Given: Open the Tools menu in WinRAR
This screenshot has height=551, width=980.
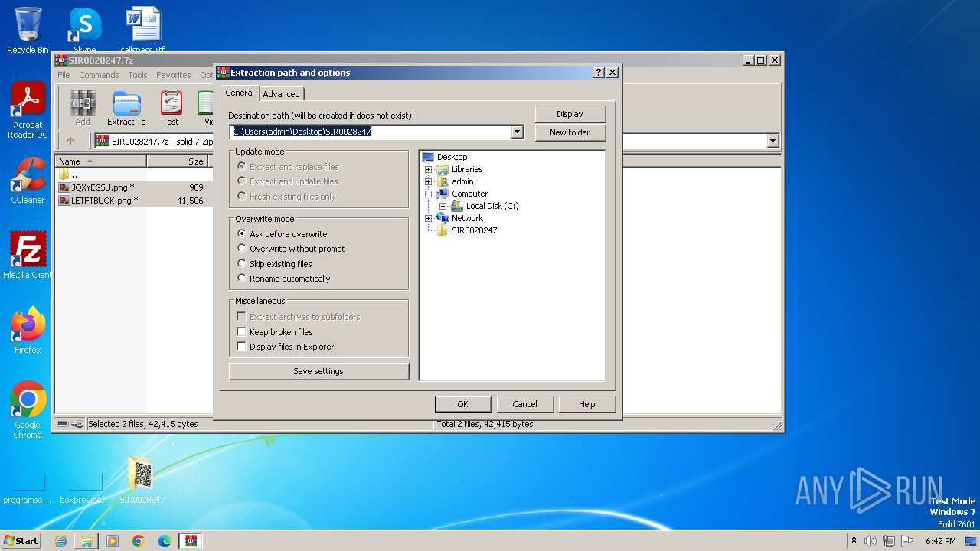Looking at the screenshot, I should coord(138,75).
